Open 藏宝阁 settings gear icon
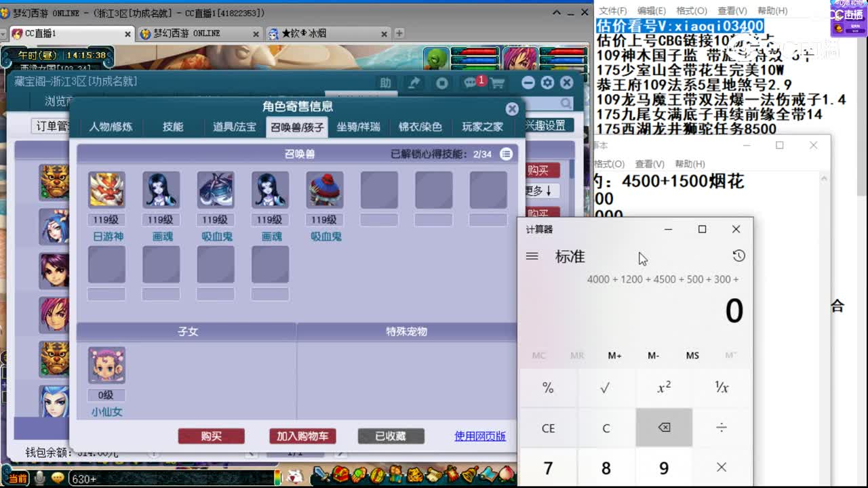Screen dimensions: 868x488 pos(547,83)
